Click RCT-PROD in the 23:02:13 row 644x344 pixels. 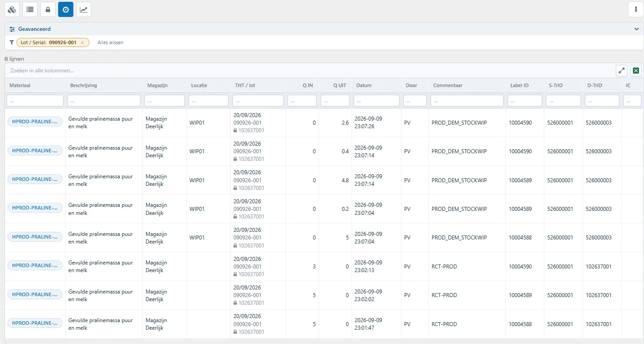[x=444, y=266]
